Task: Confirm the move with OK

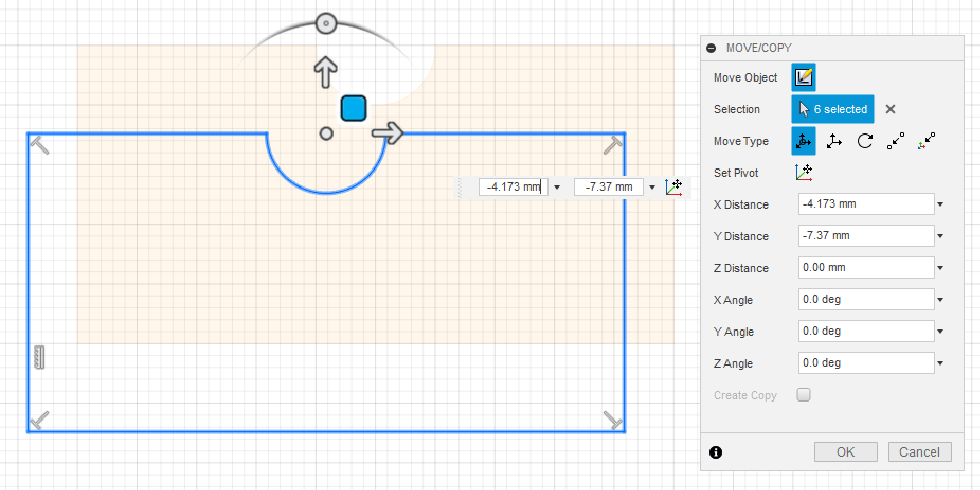Action: (845, 452)
